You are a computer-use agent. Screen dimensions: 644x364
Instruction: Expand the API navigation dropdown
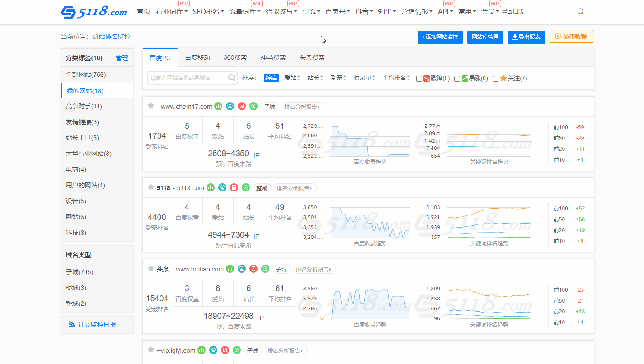point(446,12)
